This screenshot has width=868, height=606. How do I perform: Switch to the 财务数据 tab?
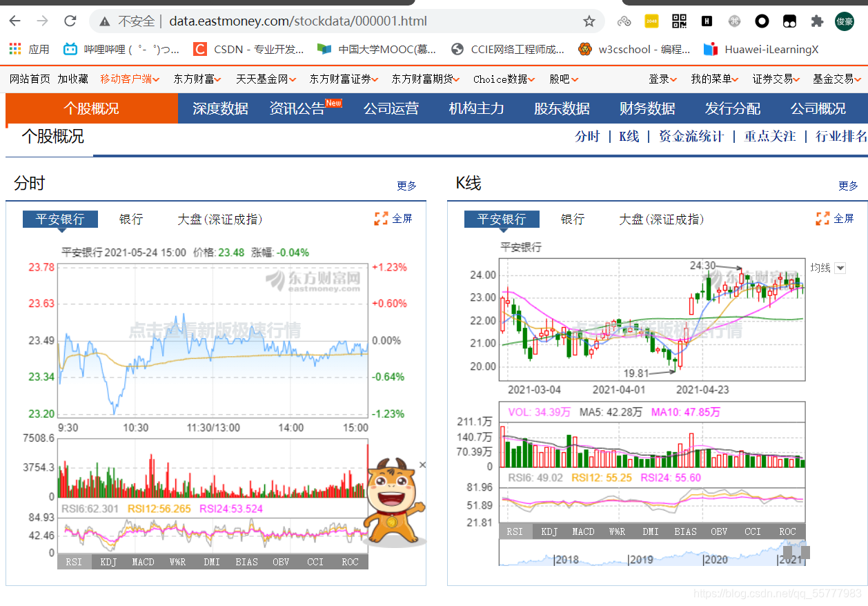tap(647, 108)
